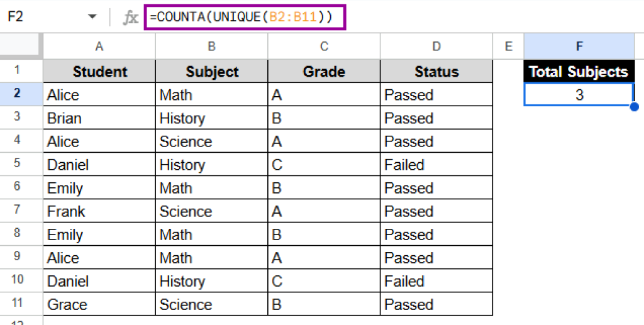Screen dimensions: 644x325
Task: Click the Total Subjects header cell
Action: 579,72
